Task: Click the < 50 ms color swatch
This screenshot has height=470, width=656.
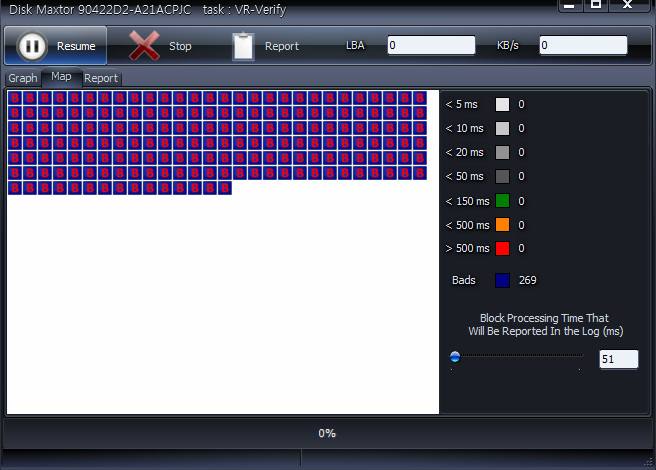Action: [502, 176]
